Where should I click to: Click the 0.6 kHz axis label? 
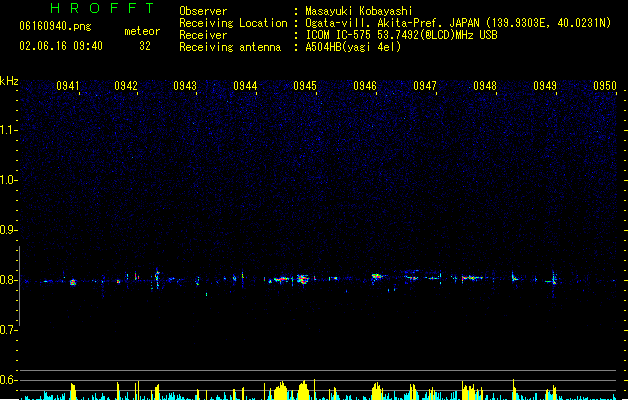point(8,380)
